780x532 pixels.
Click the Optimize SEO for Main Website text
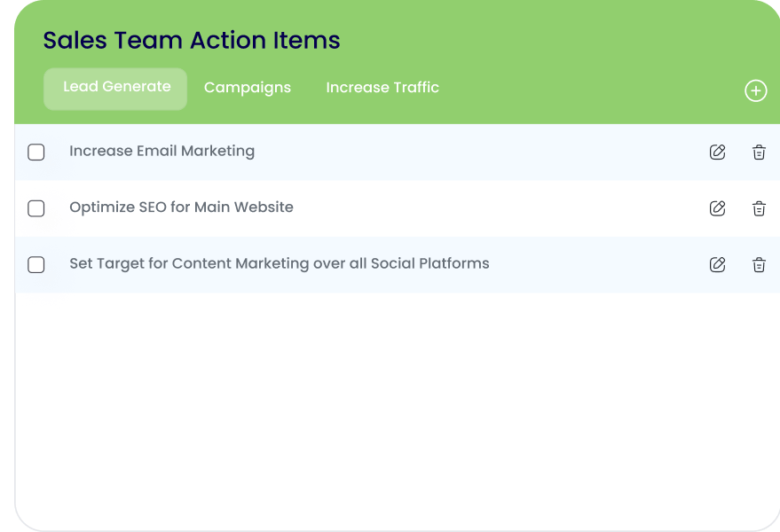pyautogui.click(x=181, y=207)
